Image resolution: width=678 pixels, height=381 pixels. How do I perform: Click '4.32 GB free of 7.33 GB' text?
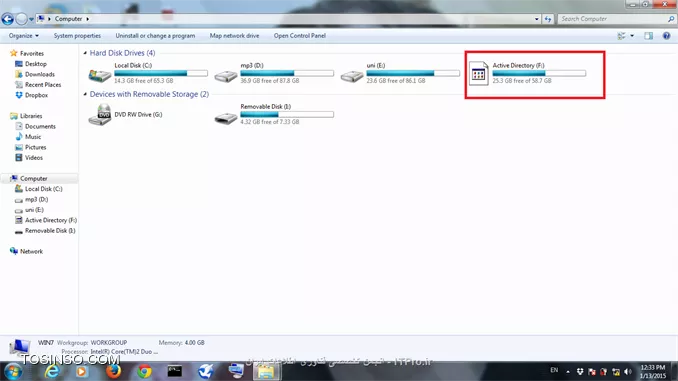[270, 122]
